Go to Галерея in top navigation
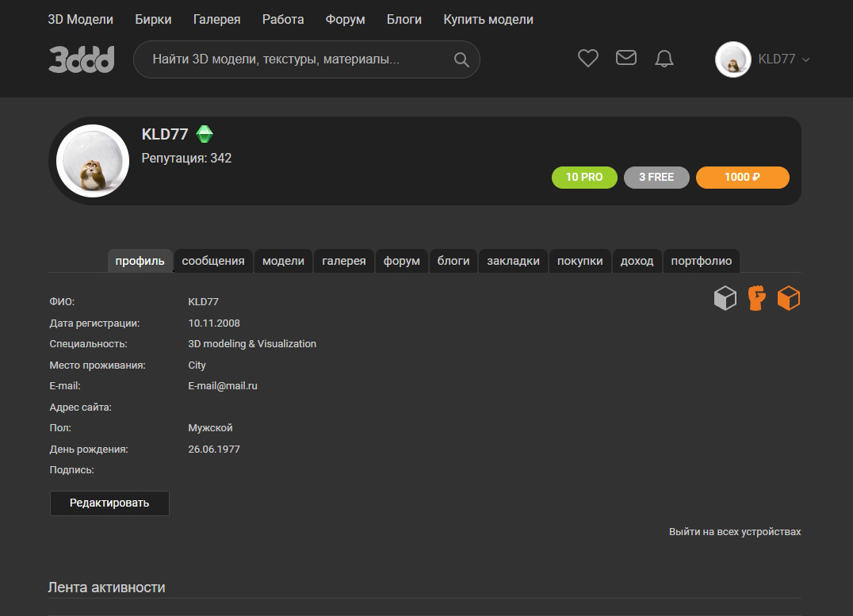This screenshot has height=616, width=853. [x=216, y=20]
